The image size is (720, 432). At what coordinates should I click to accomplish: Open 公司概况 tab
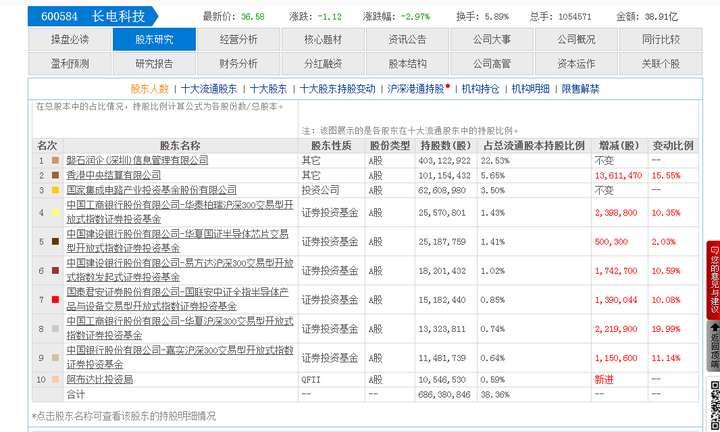pos(576,39)
